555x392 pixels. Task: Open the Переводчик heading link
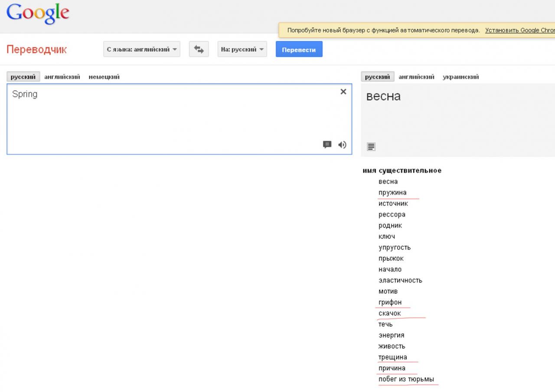tap(36, 49)
